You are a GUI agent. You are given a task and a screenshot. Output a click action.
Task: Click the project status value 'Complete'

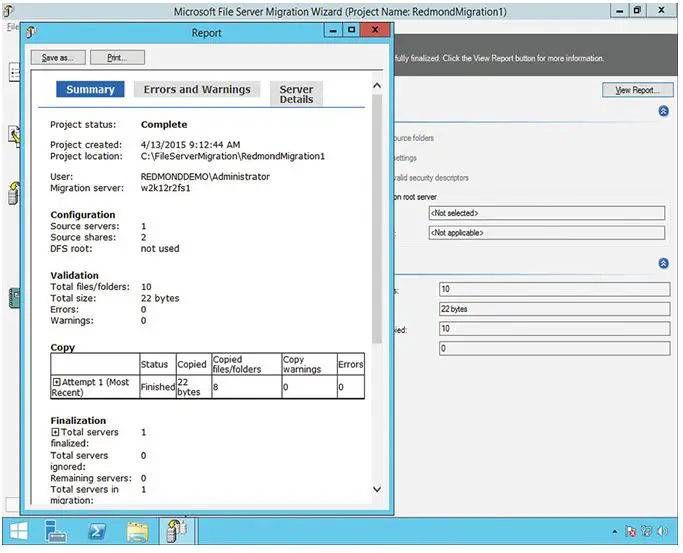tap(164, 125)
